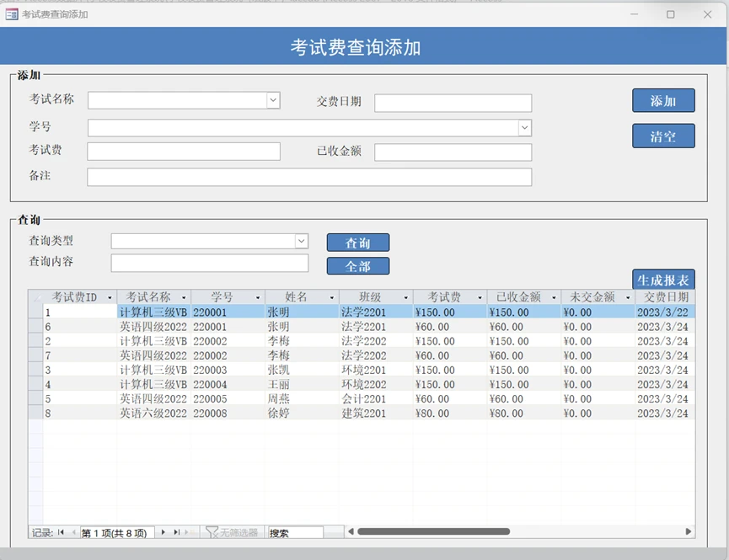This screenshot has height=560, width=729.
Task: Close the 考试费查询添加 window
Action: (708, 14)
